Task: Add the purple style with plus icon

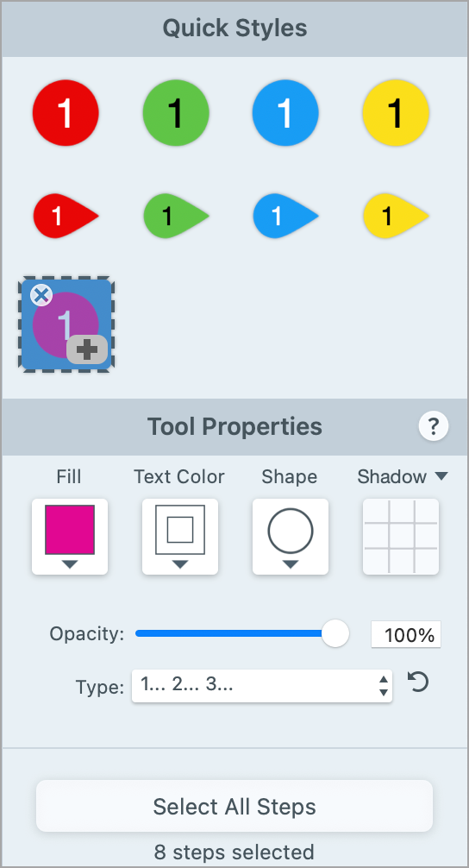Action: [87, 349]
